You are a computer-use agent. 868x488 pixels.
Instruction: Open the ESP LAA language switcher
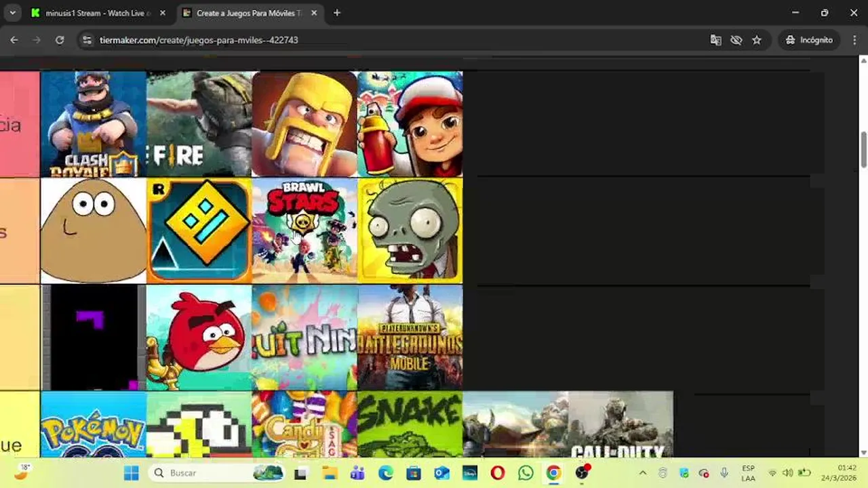click(748, 473)
